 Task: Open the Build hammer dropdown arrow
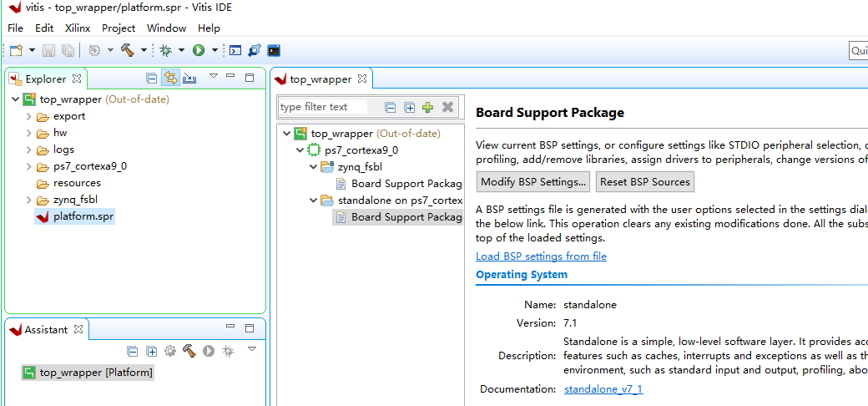tap(144, 50)
